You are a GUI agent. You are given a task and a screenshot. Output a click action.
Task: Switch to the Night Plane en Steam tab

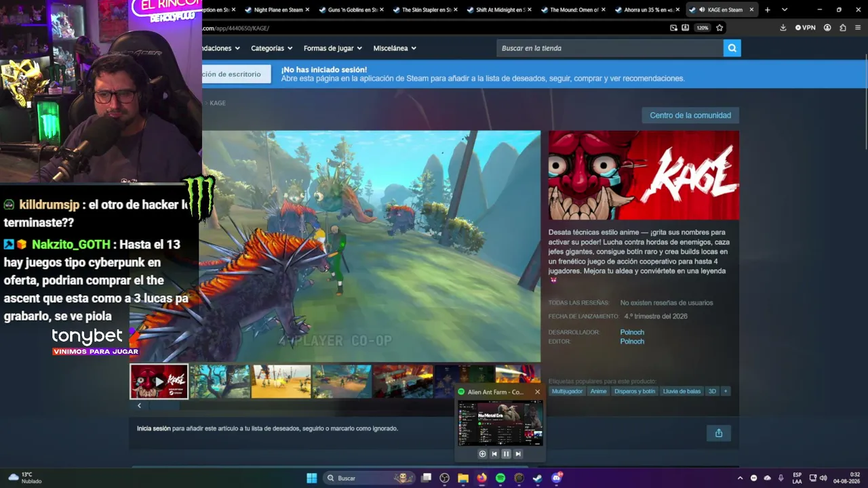coord(278,9)
